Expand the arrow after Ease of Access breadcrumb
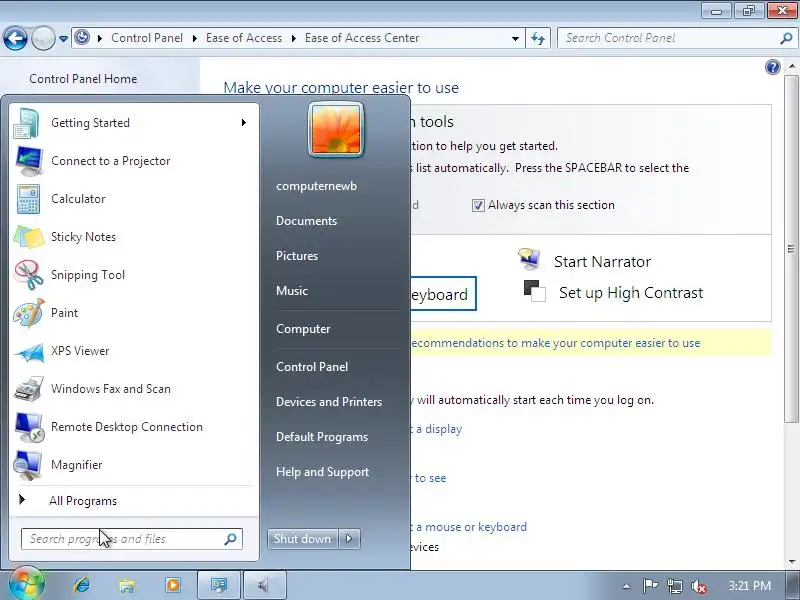 [293, 38]
